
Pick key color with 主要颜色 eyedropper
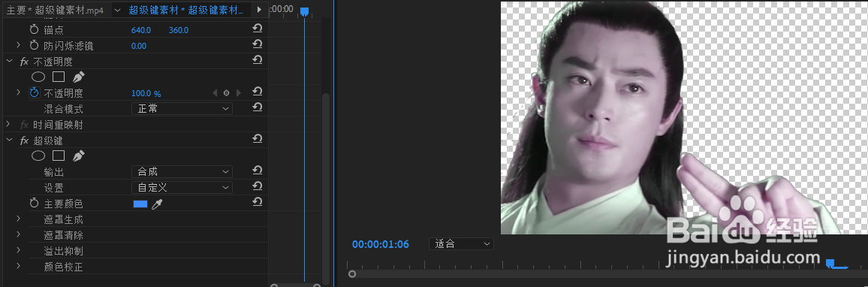click(x=157, y=204)
